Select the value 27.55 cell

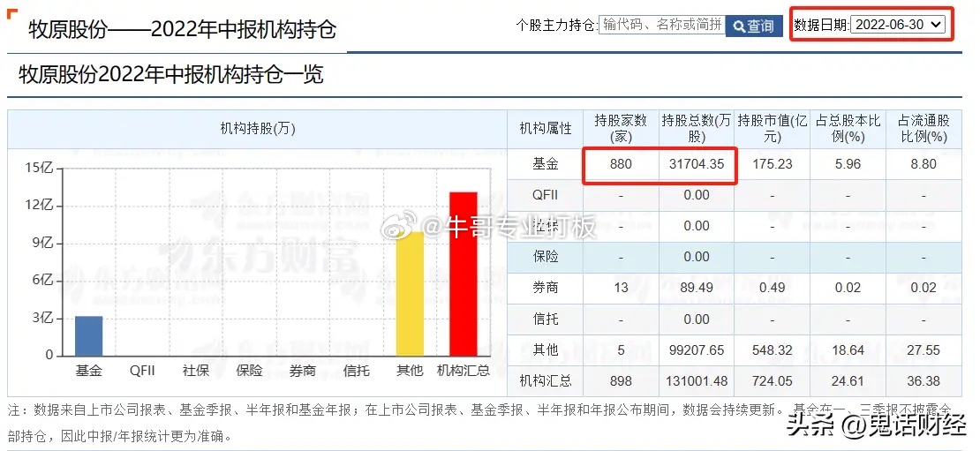click(923, 350)
